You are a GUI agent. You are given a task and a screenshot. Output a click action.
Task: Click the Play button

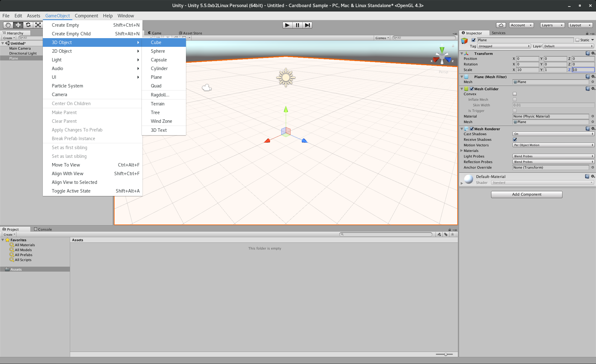point(287,25)
